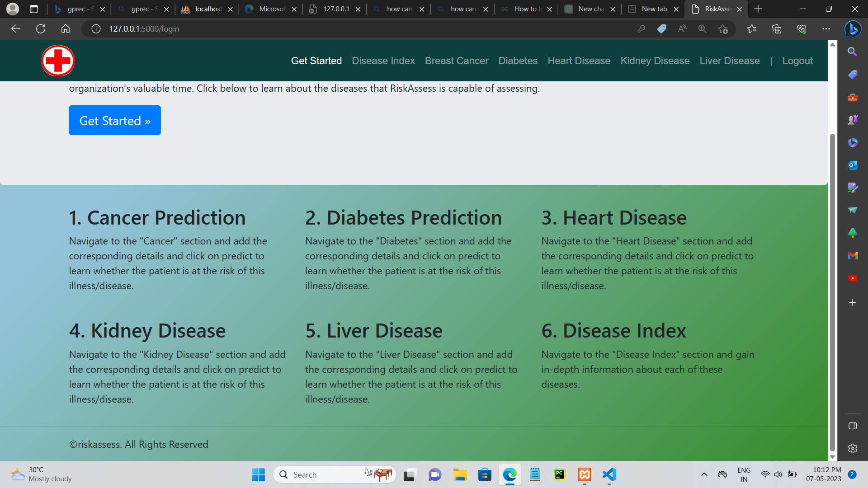Viewport: 868px width, 488px height.
Task: Open the Heart Disease nav item
Action: coord(579,61)
